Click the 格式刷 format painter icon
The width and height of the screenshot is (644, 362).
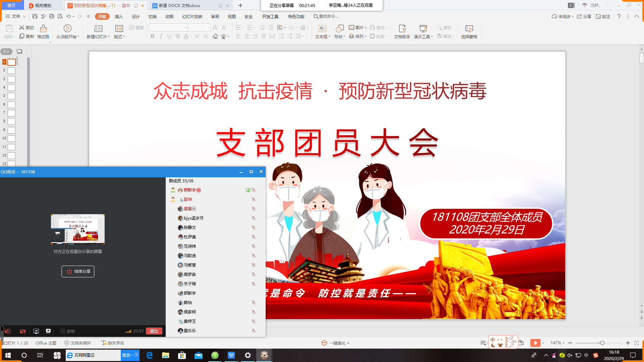point(43,28)
